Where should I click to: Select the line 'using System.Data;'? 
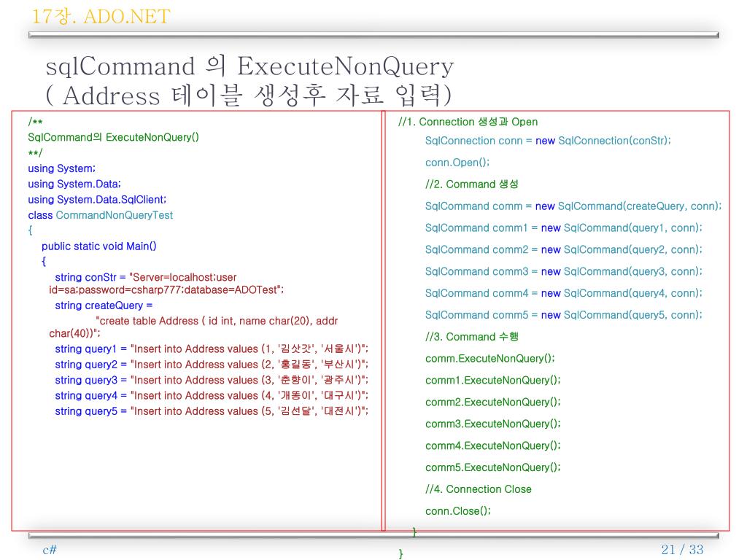74,184
